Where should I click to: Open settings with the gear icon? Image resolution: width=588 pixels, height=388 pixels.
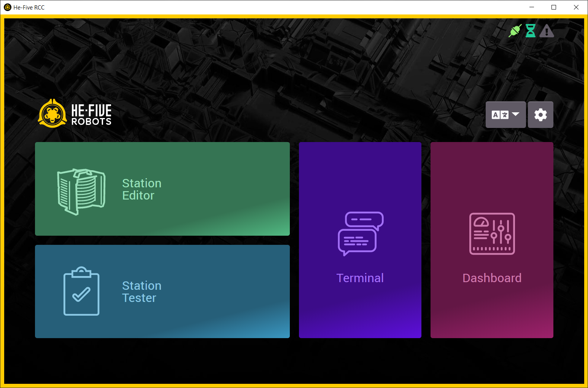540,115
